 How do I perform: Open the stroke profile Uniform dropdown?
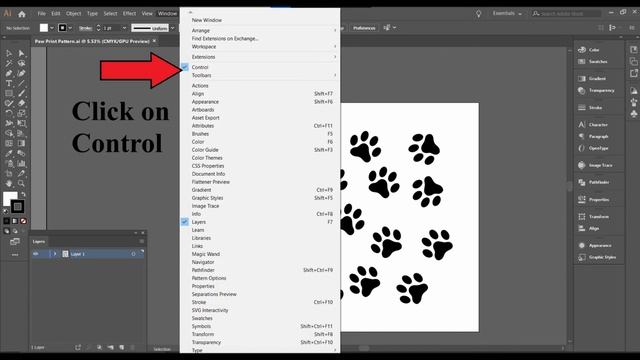[x=172, y=28]
